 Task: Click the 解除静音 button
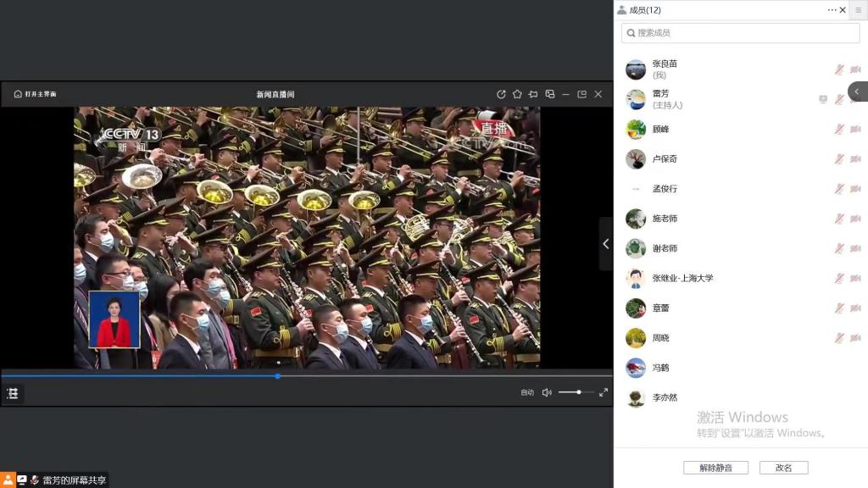pos(715,468)
